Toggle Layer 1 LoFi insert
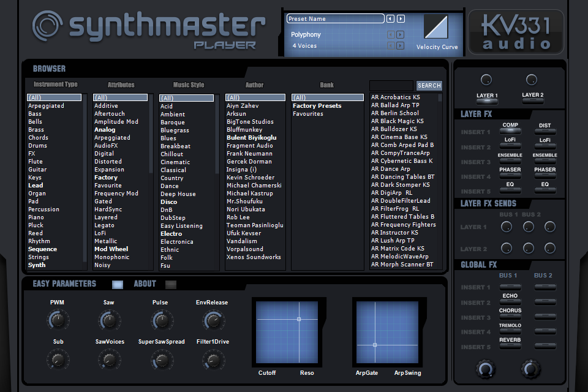Screen dimensions: 588x392 coord(510,146)
